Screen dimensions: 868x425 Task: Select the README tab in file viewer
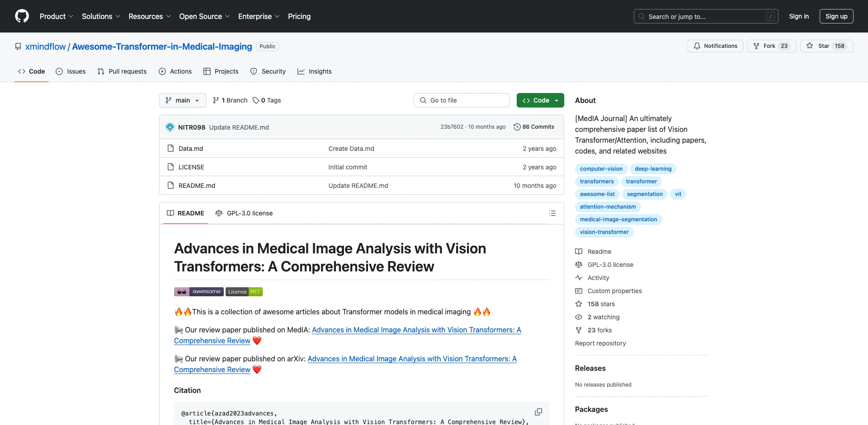(x=185, y=213)
